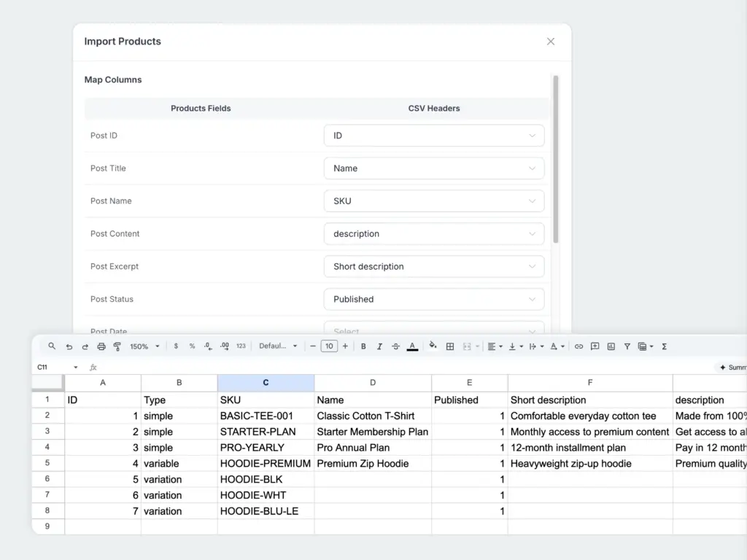Select row 5 header in spreadsheet
Screen dimensions: 747x560
pyautogui.click(x=47, y=463)
